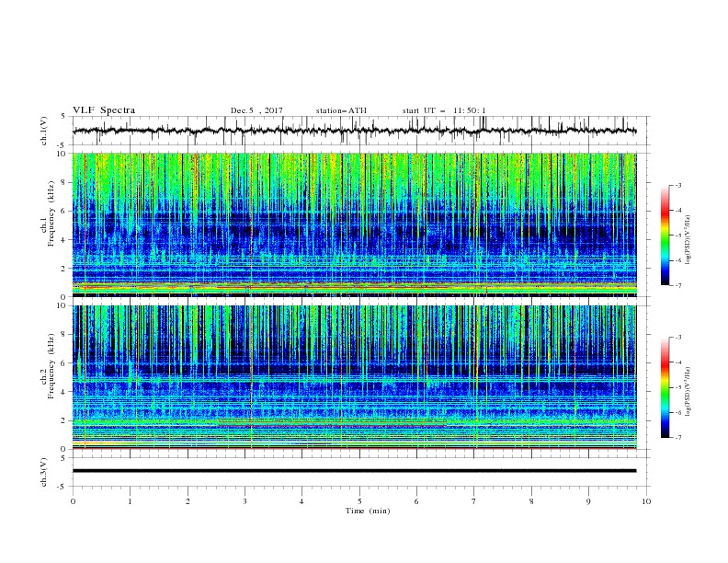This screenshot has width=728, height=563.
Task: Click time axis tick label "1"
Action: (130, 501)
